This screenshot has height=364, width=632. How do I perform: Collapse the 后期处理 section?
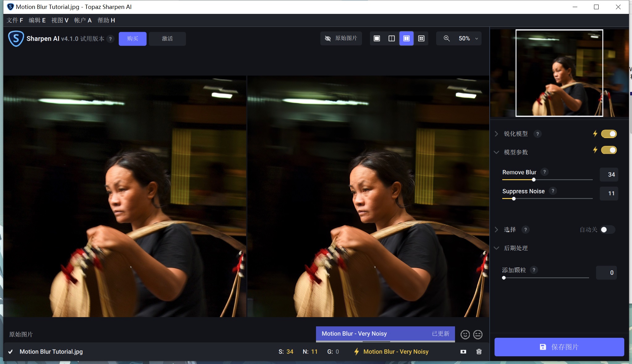[496, 248]
